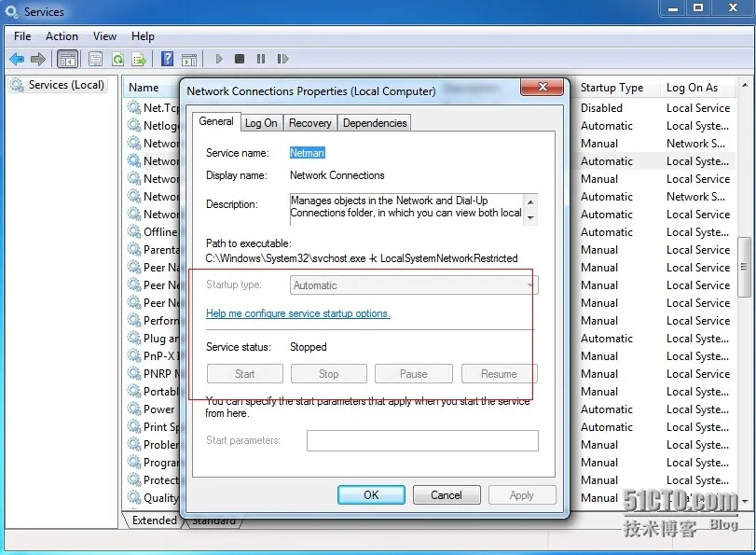Click the Refresh toolbar icon
Image resolution: width=756 pixels, height=555 pixels.
(117, 59)
